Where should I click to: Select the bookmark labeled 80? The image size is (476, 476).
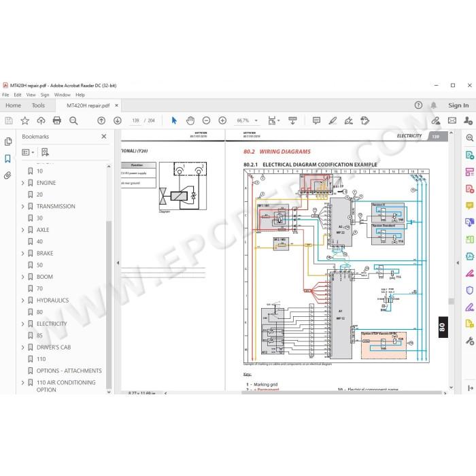click(x=39, y=312)
